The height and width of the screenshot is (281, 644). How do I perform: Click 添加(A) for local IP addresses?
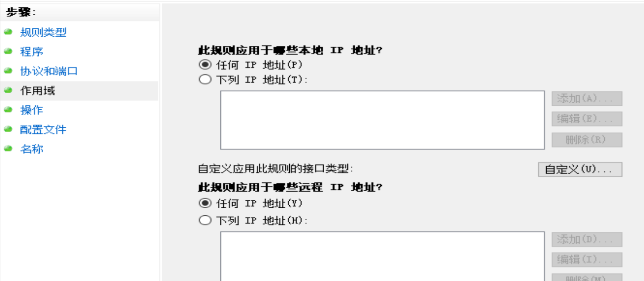(586, 99)
